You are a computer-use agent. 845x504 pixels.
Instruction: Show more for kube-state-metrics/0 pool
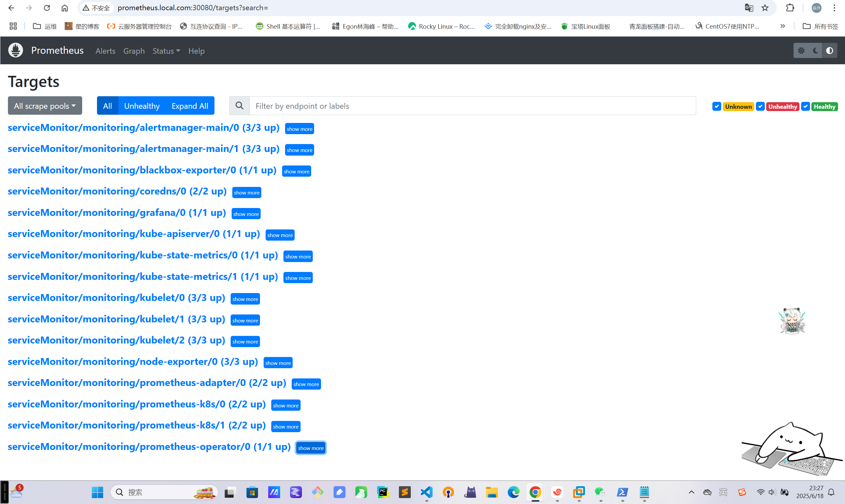point(298,256)
